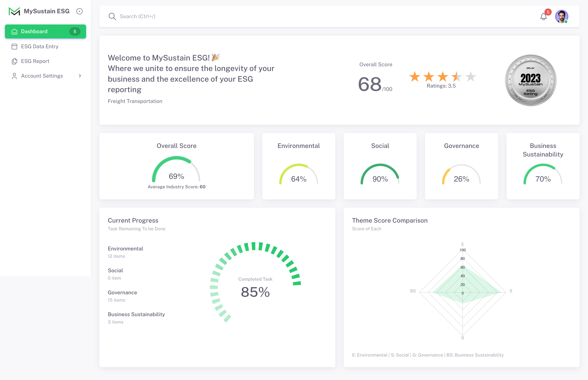Click the Task Remaining To be Done subtitle
Viewport: 588px width, 380px height.
[136, 229]
